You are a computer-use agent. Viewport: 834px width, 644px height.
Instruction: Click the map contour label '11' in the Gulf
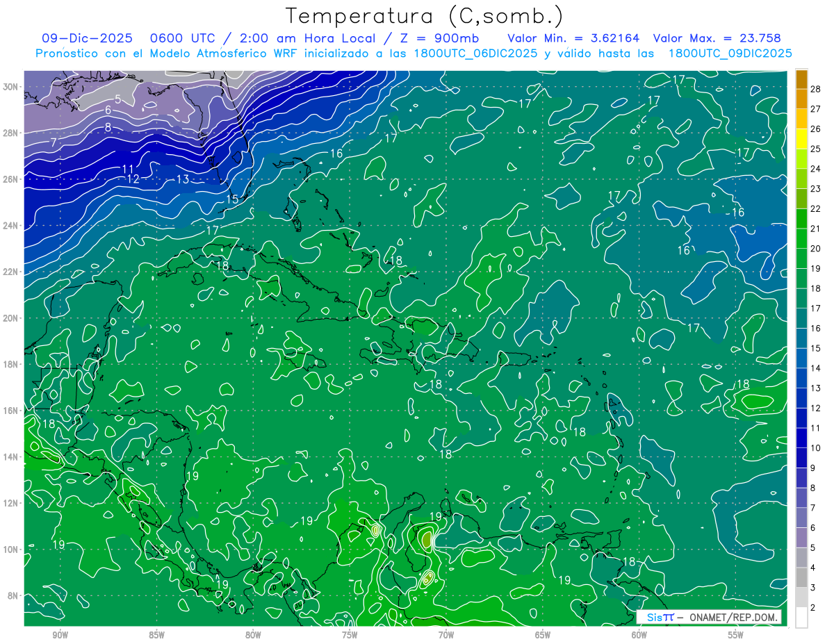click(128, 170)
